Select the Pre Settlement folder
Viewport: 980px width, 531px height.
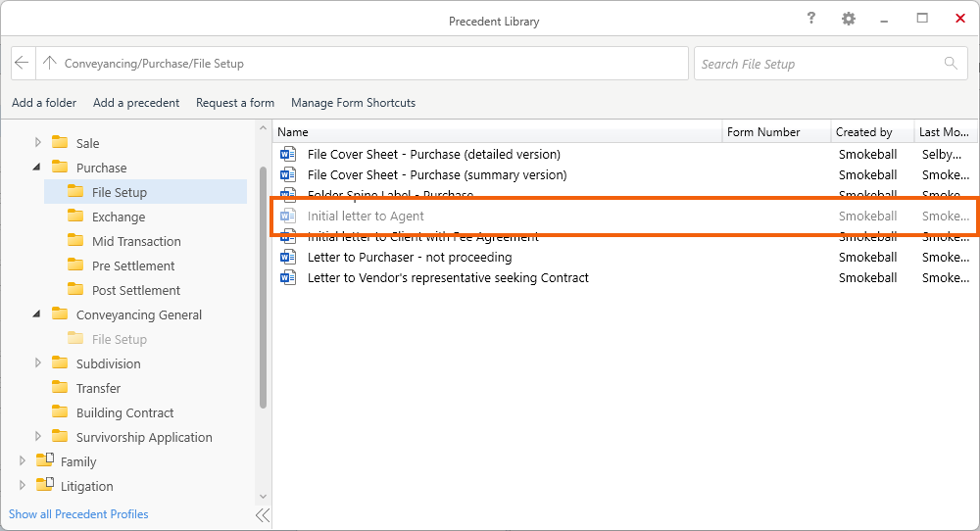[133, 265]
